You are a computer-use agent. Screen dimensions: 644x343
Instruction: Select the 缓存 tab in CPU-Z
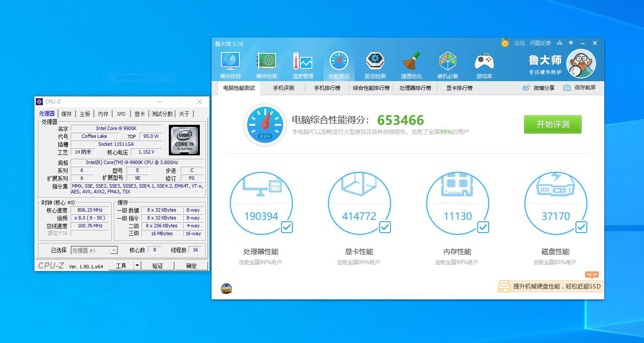[66, 114]
